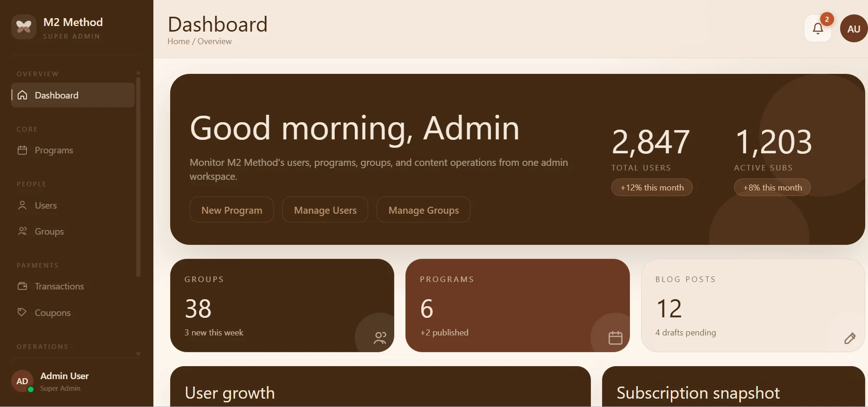Click the sidebar scroll-down arrow
Screen dimensions: 868x407
[x=138, y=354]
